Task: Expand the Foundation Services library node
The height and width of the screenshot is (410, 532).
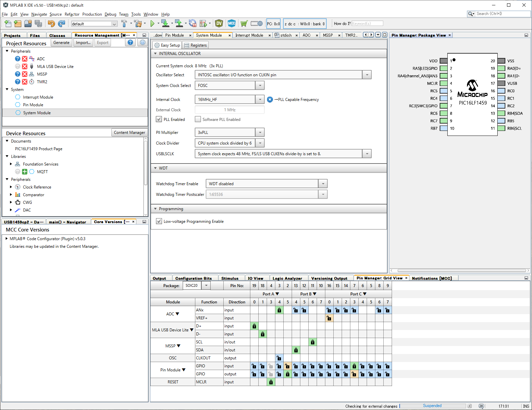Action: pyautogui.click(x=11, y=164)
